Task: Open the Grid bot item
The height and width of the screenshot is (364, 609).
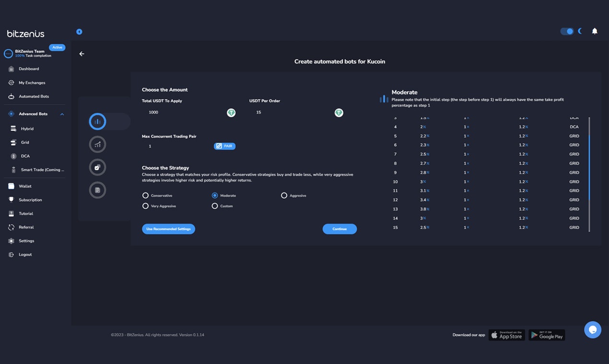Action: coord(25,142)
